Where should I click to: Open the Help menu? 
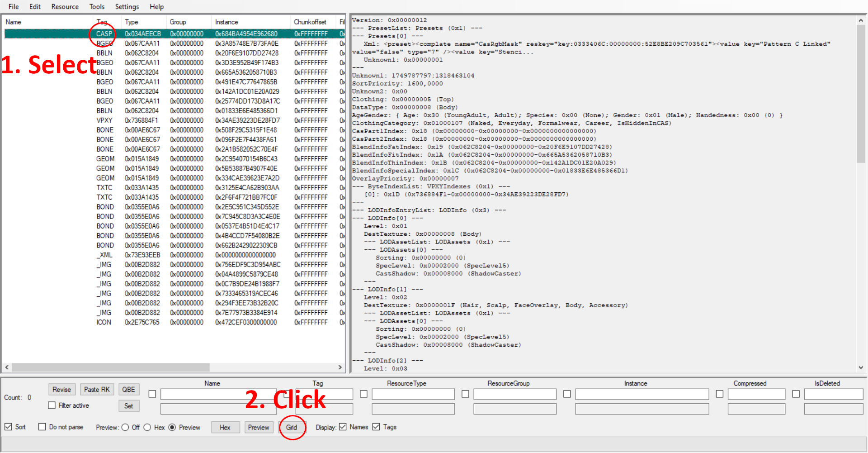pyautogui.click(x=157, y=6)
